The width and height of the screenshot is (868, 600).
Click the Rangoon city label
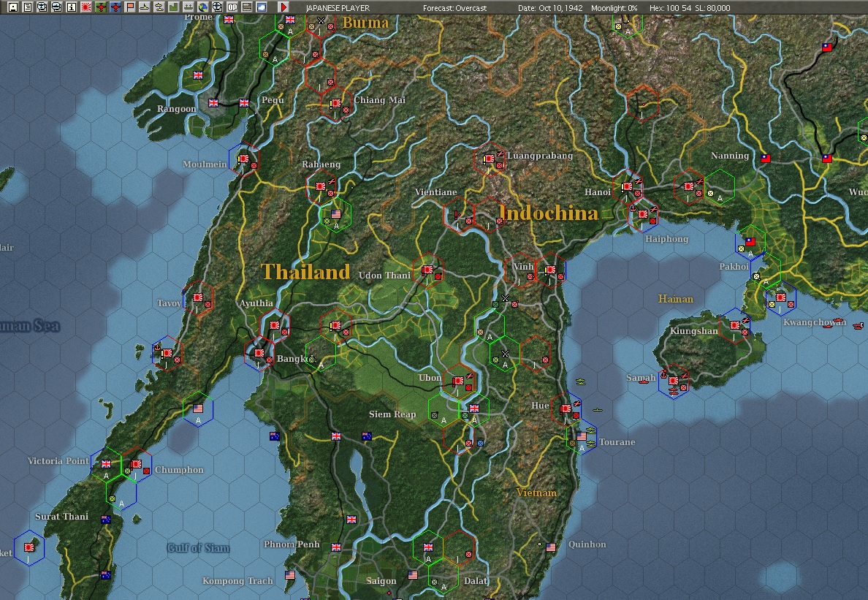[176, 109]
